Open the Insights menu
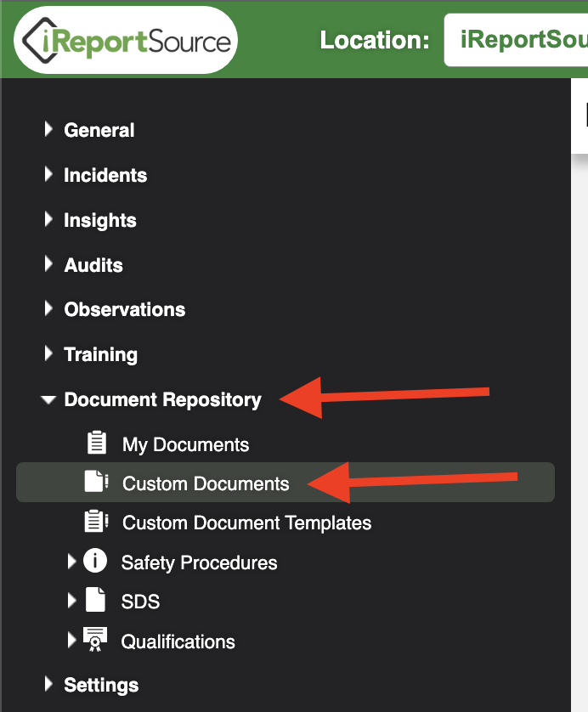The width and height of the screenshot is (588, 712). 100,221
